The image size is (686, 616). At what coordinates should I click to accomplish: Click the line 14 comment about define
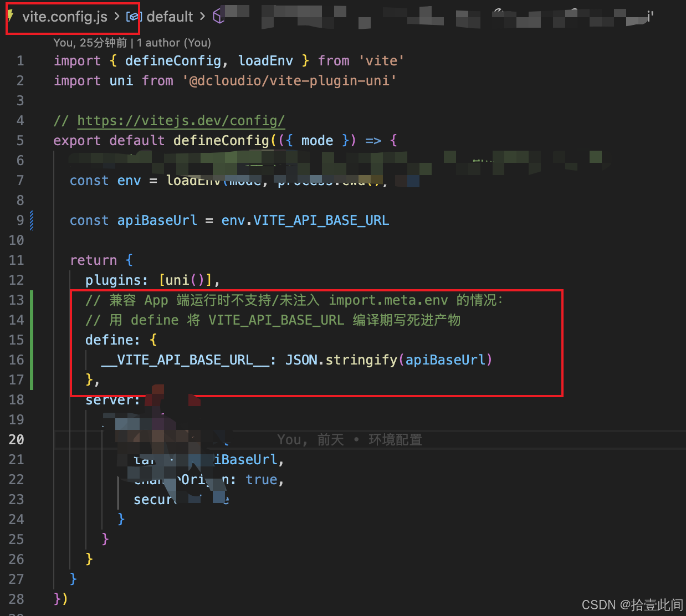point(273,320)
